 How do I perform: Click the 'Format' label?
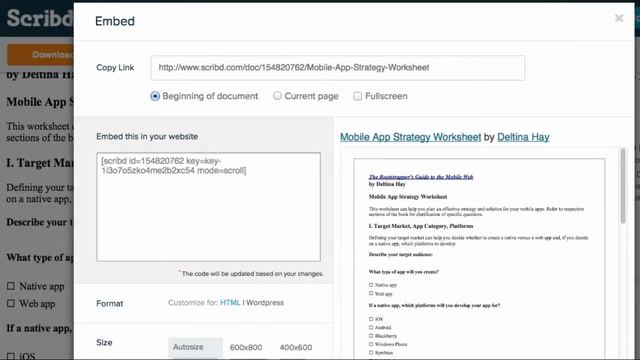(x=109, y=303)
